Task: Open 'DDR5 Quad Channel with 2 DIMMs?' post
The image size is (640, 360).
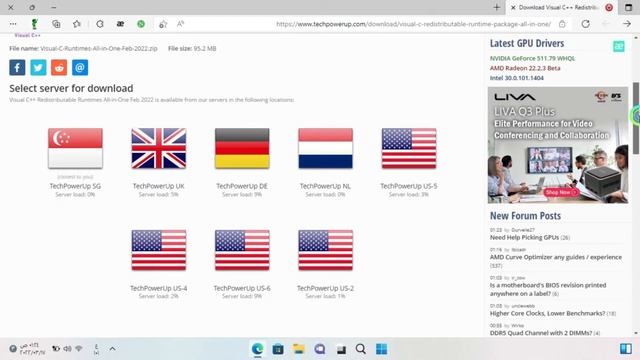Action: click(540, 333)
